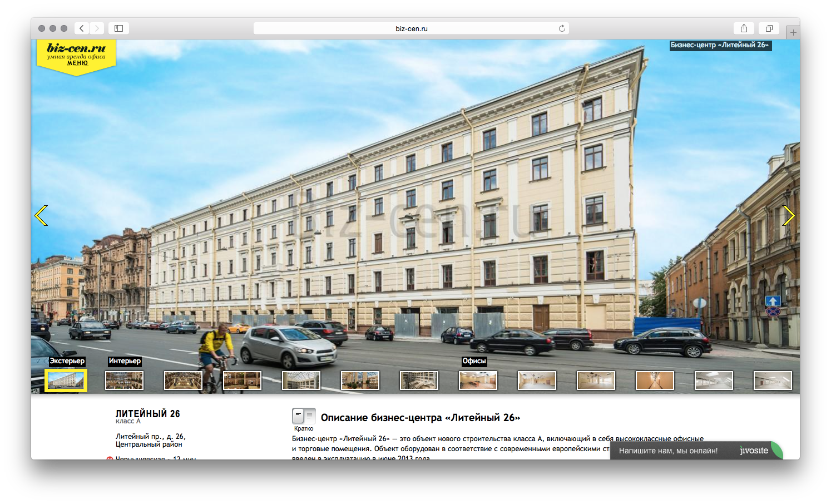Jump to the Экстерьер photo section
The width and height of the screenshot is (831, 504).
[67, 361]
